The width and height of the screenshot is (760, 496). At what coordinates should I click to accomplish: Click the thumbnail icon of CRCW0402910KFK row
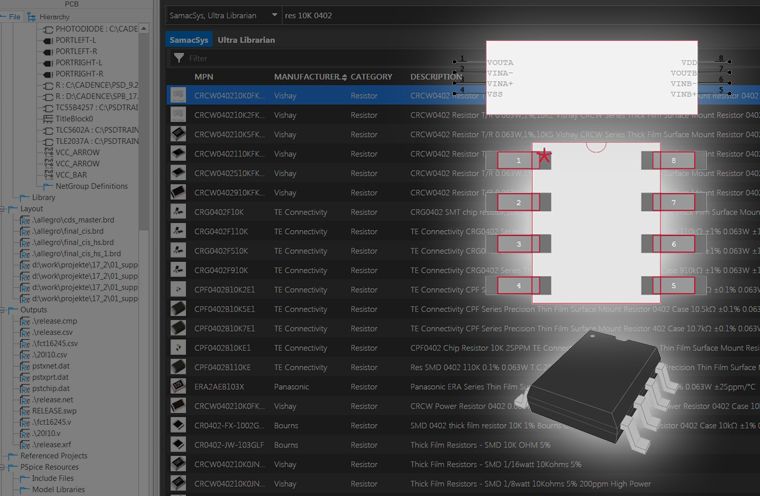pyautogui.click(x=178, y=192)
